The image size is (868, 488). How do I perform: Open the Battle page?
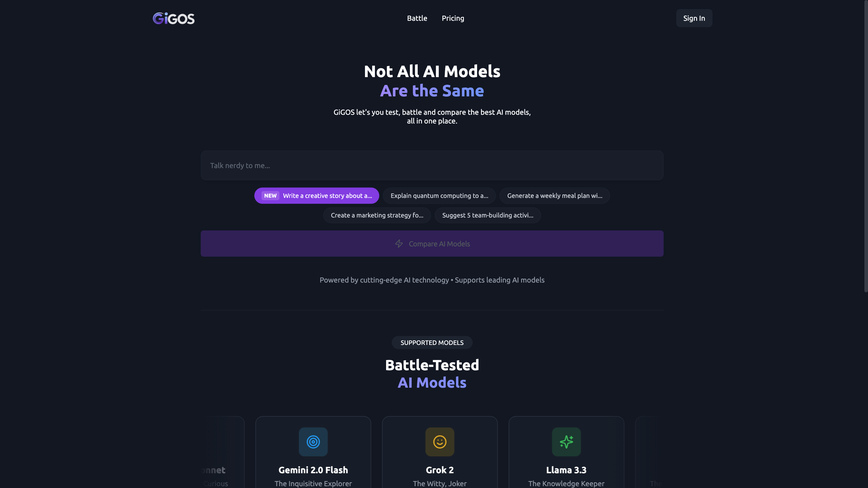point(417,18)
